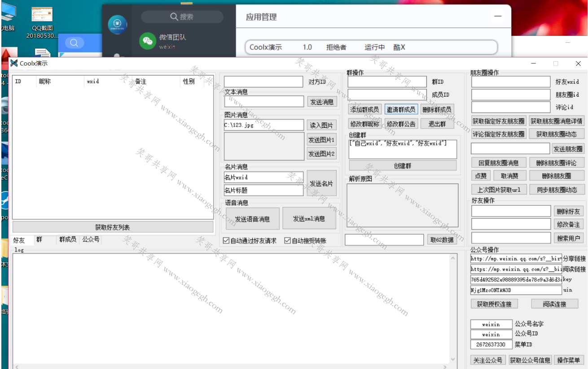
Task: Click the 群ID input field
Action: pos(387,81)
